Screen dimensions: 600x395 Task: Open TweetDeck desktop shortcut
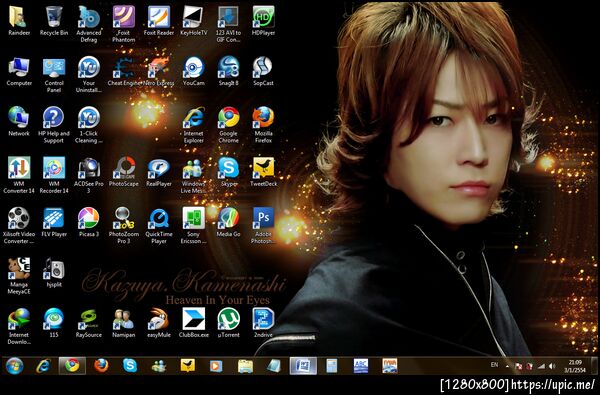tap(263, 172)
